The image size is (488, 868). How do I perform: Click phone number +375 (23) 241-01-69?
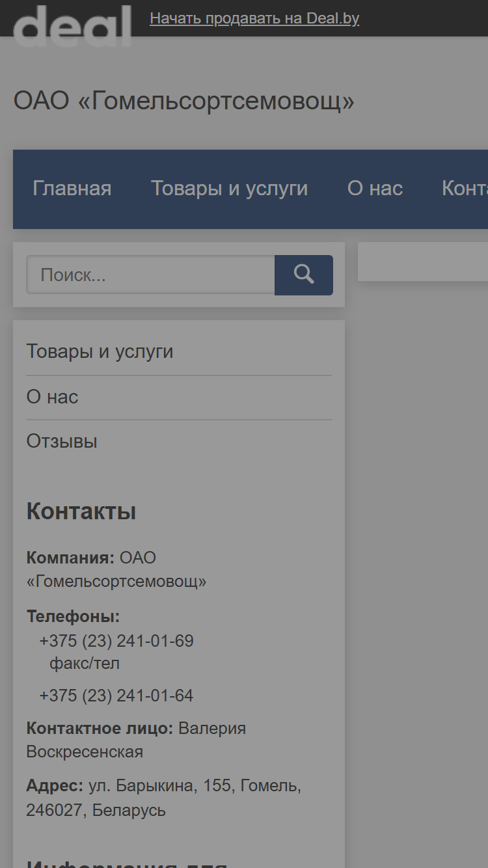116,641
